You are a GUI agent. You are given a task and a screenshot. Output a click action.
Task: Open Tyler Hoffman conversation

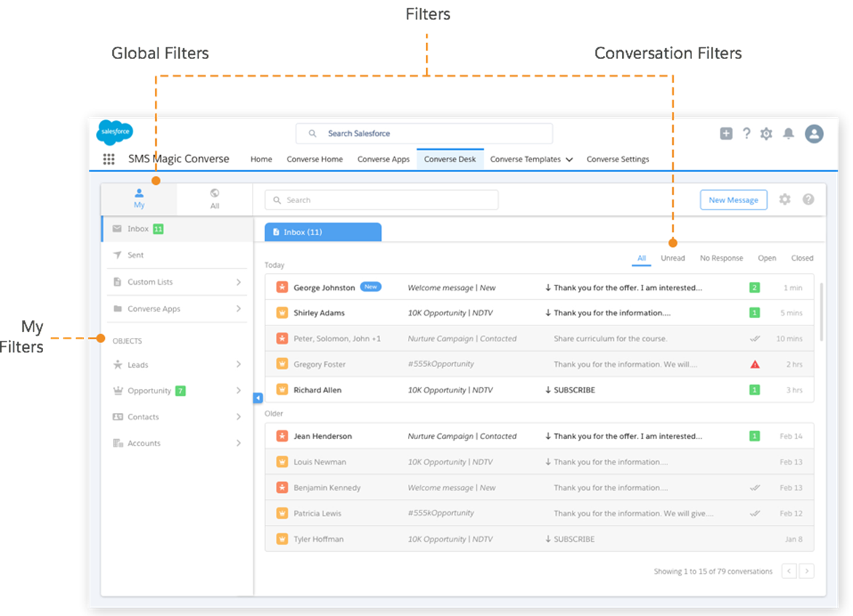click(x=539, y=539)
